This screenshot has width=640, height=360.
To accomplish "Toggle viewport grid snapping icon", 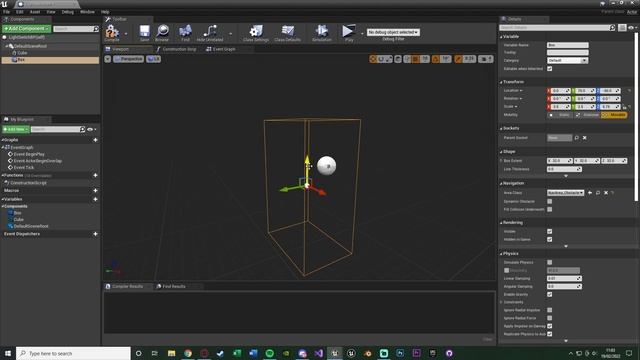I will tap(416, 59).
